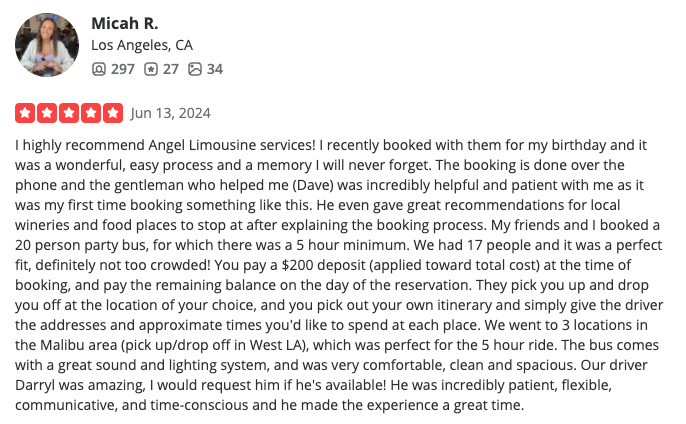The image size is (686, 424).
Task: Click the 34 photos count
Action: (215, 69)
